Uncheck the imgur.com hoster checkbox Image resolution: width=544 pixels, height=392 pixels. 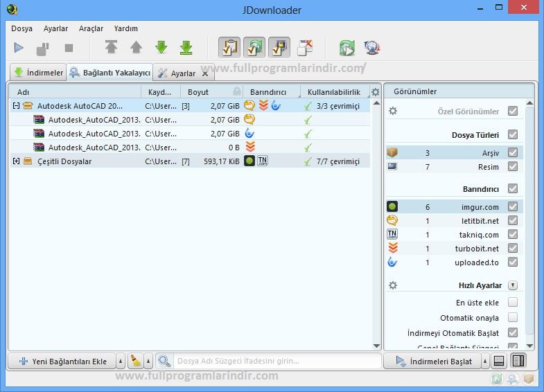click(512, 206)
